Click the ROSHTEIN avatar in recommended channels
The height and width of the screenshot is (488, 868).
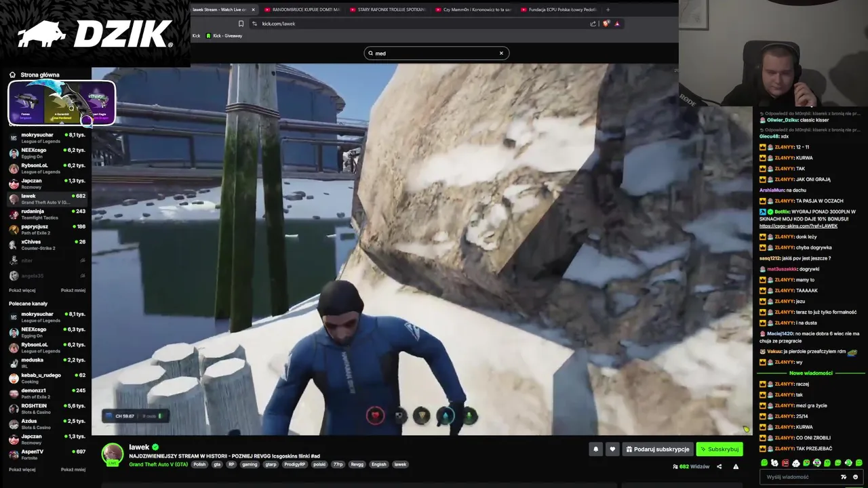coord(14,409)
